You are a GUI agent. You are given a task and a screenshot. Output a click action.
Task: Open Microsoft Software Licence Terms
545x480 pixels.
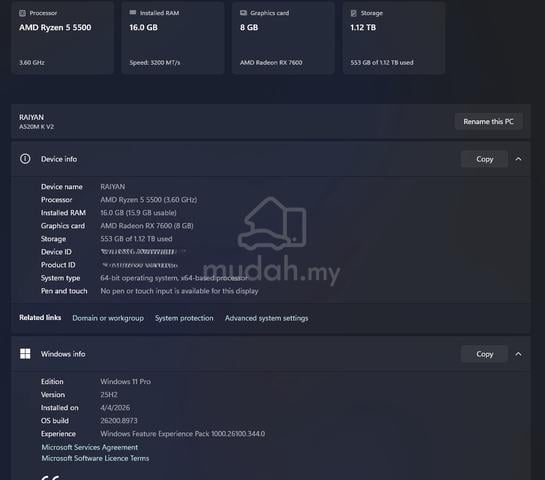(95, 458)
